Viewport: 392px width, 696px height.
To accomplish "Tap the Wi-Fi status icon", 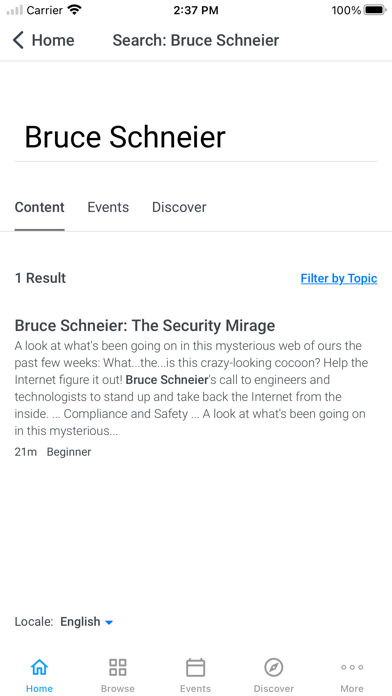I will coord(75,10).
